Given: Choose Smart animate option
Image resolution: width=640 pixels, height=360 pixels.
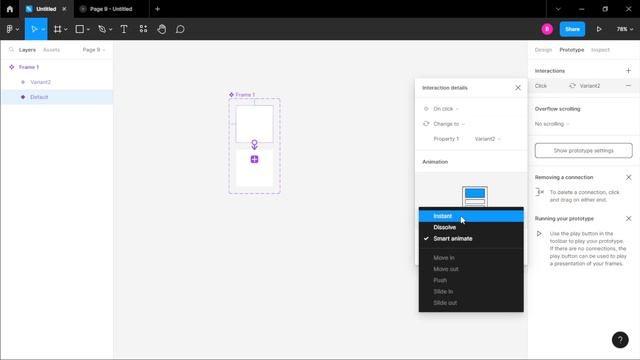Looking at the screenshot, I should tap(471, 238).
